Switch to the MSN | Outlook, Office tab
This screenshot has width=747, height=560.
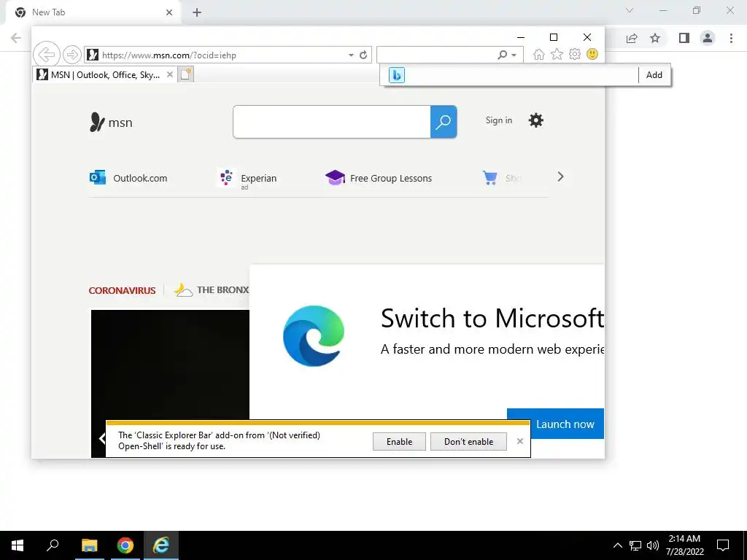pos(105,75)
